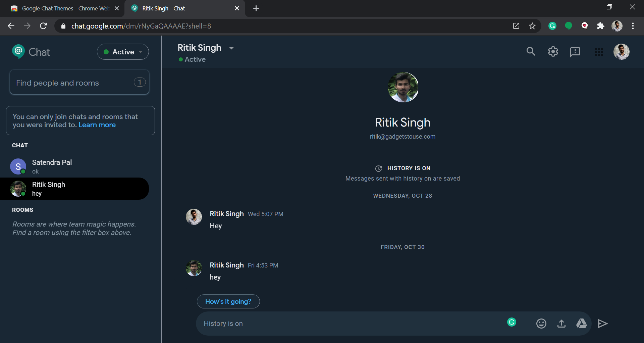Add an emoji with the smiley icon
644x343 pixels.
pos(541,324)
